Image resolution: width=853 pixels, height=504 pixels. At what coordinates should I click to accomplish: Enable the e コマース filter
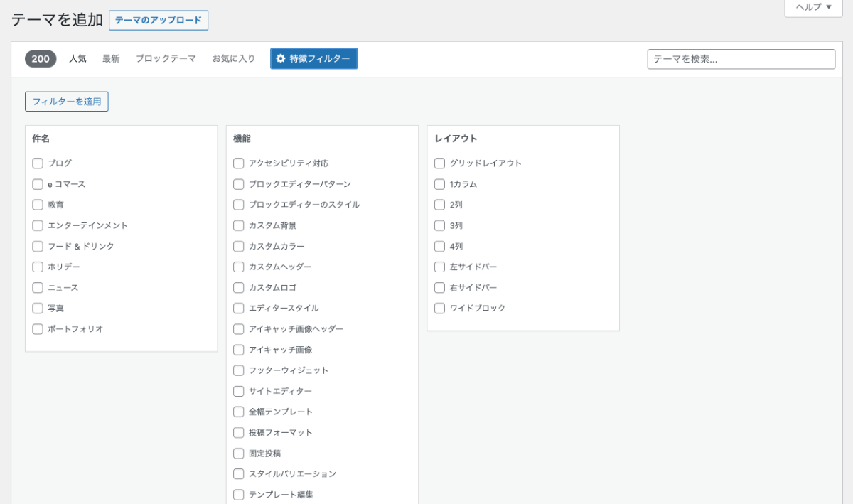38,184
